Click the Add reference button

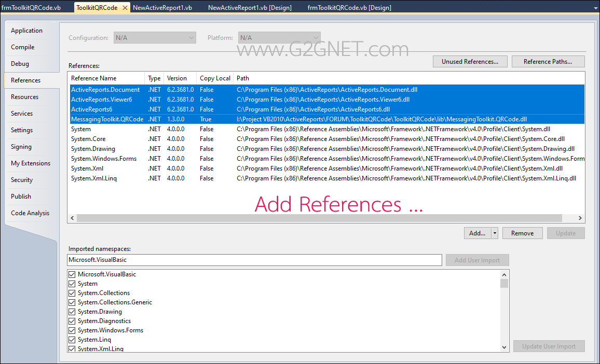coord(477,233)
